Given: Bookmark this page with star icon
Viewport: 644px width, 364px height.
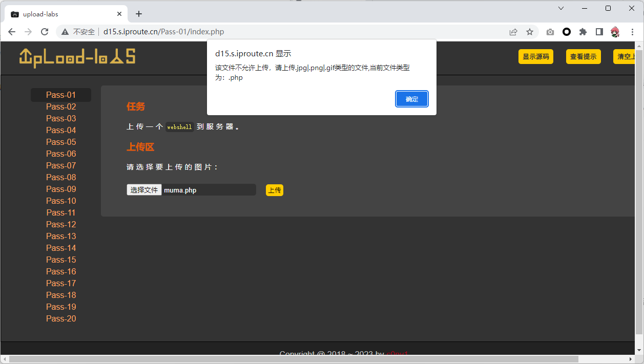Looking at the screenshot, I should point(530,32).
